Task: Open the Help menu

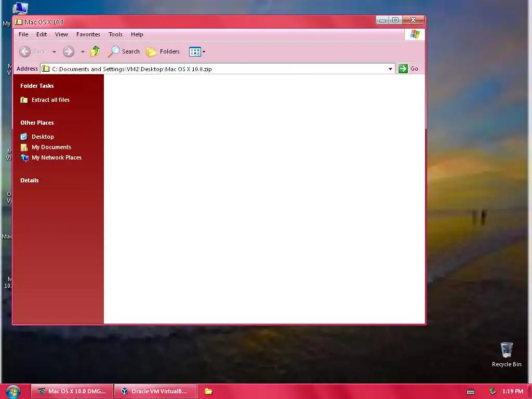Action: coord(137,34)
